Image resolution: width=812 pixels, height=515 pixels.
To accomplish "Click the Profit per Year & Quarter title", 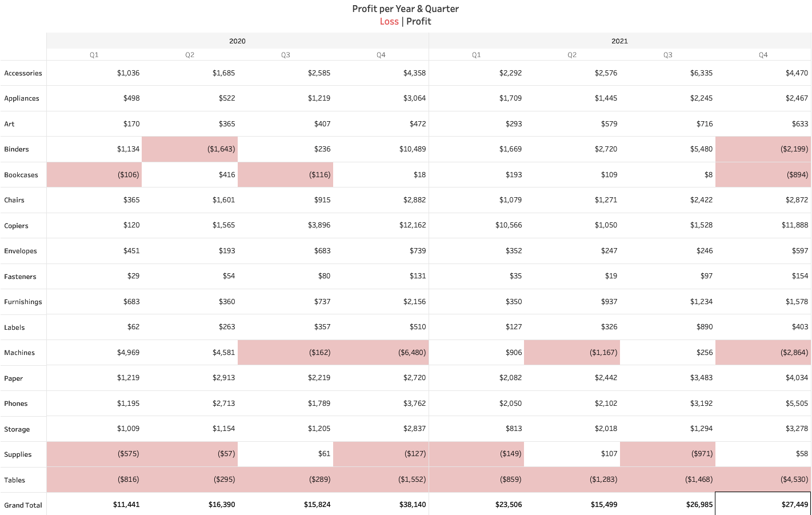I will point(405,9).
